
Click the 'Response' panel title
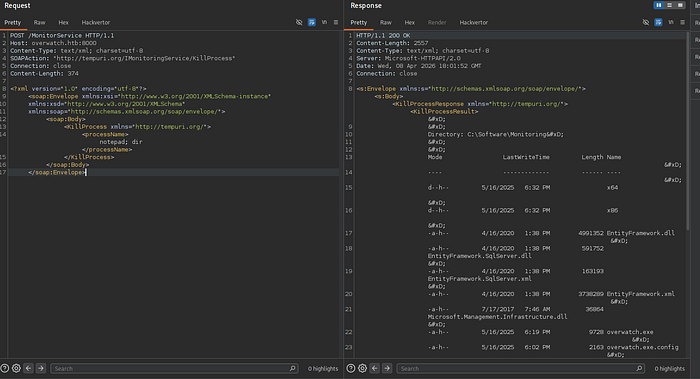[366, 5]
